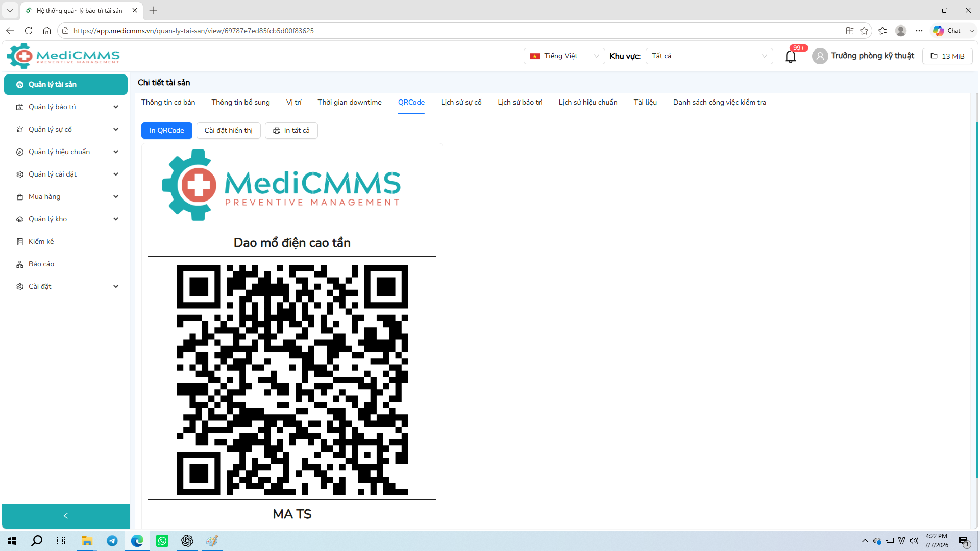Click In tất cả print button
The image size is (980, 551).
[x=291, y=131]
